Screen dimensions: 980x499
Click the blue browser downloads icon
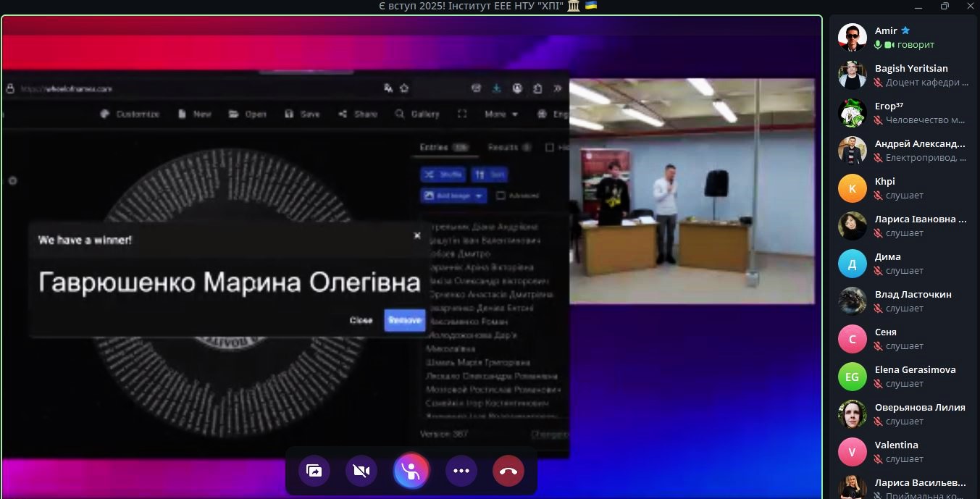click(x=497, y=88)
